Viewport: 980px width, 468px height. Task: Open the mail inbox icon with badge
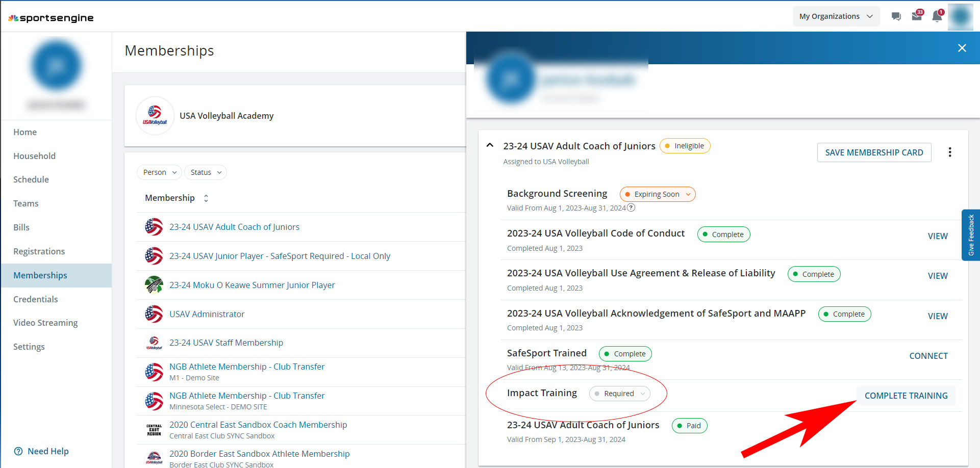click(x=917, y=15)
